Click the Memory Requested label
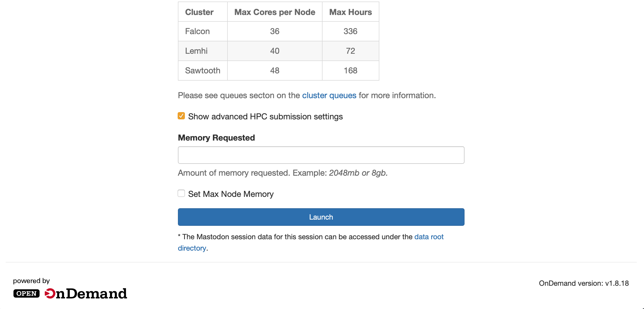The width and height of the screenshot is (644, 309). pyautogui.click(x=216, y=138)
